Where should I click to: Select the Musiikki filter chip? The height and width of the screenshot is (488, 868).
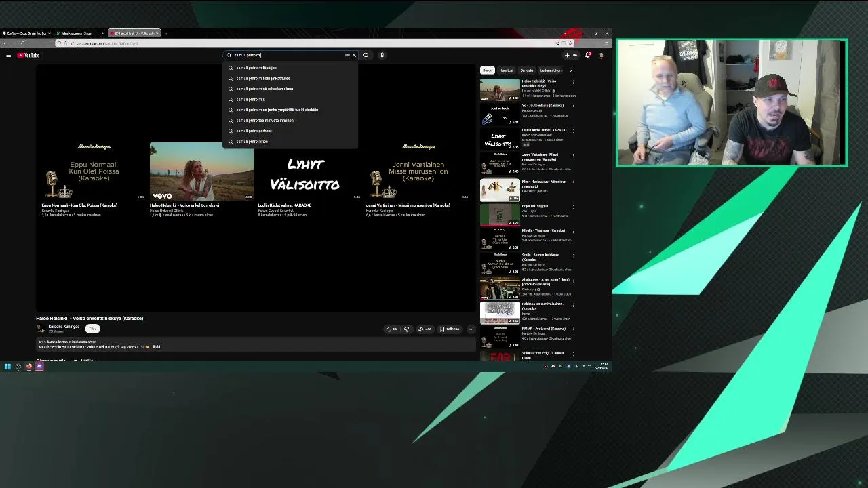click(506, 70)
